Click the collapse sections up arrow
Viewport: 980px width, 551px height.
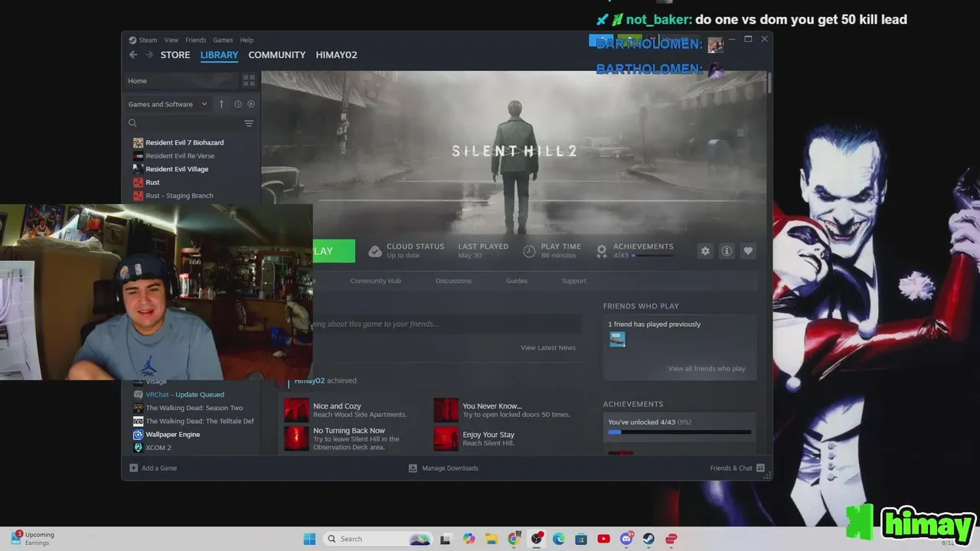221,104
